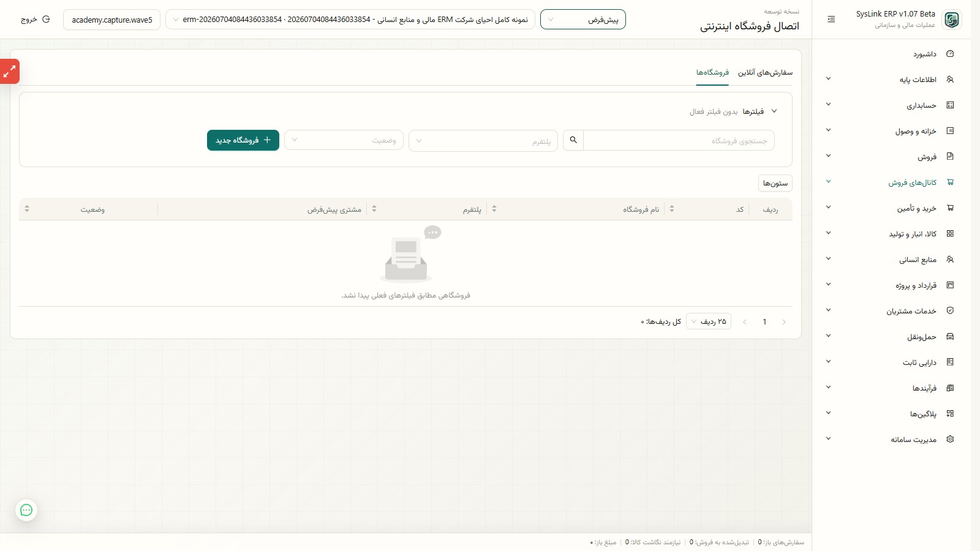Click the فرآیندها sidebar icon

pos(950,388)
